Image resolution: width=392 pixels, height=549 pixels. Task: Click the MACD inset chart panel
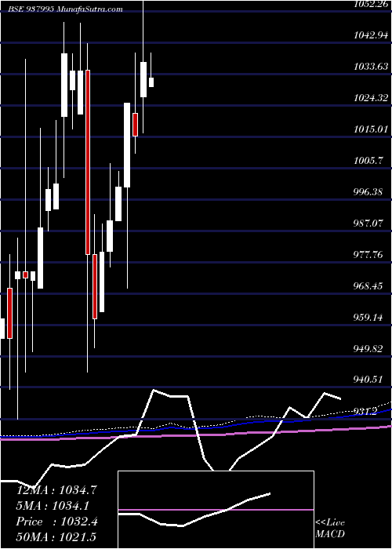(x=216, y=510)
